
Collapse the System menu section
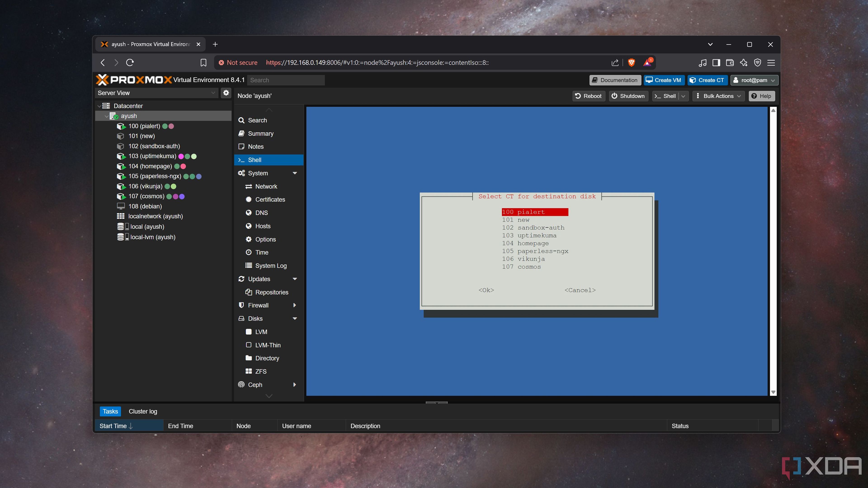[x=295, y=173]
